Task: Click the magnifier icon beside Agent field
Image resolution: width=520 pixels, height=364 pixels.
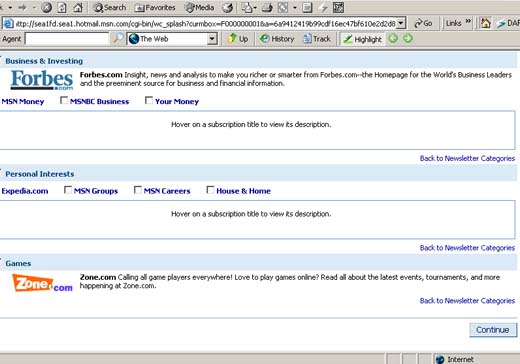Action: (x=118, y=39)
